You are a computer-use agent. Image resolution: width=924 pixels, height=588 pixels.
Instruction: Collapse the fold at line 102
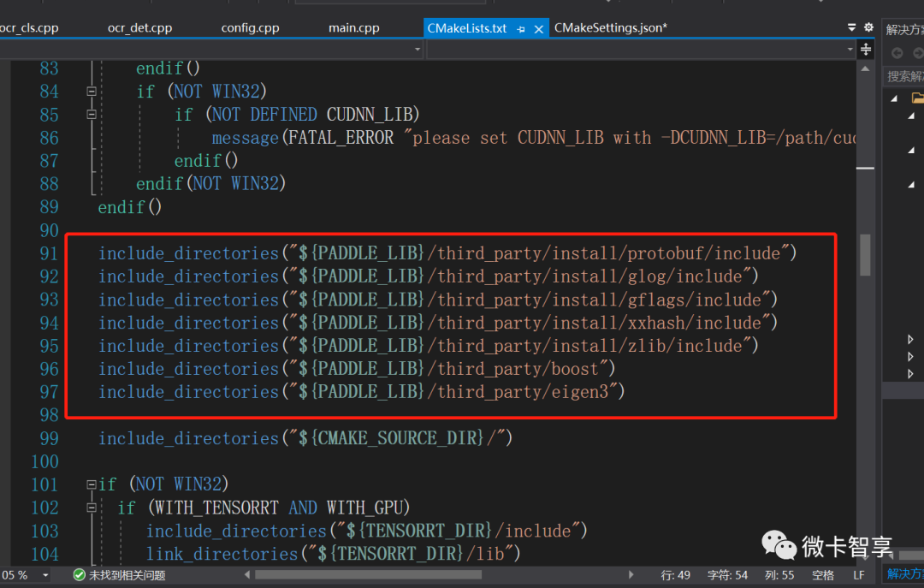pyautogui.click(x=92, y=508)
